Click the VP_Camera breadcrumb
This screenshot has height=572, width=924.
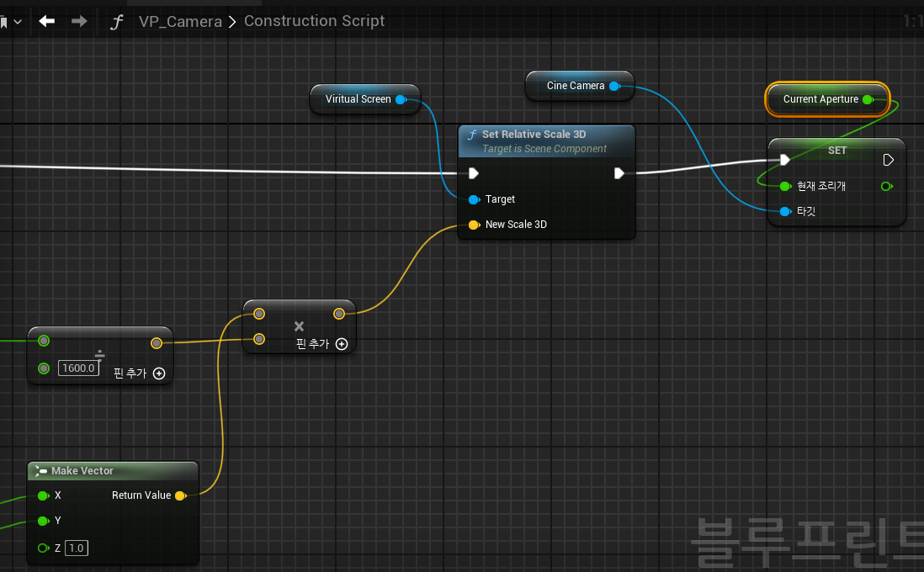180,21
